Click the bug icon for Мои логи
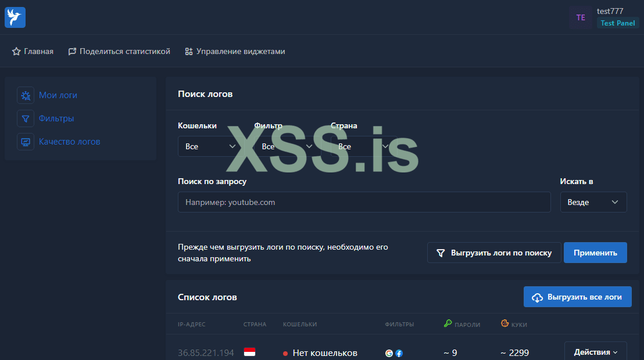644x360 pixels. point(26,95)
